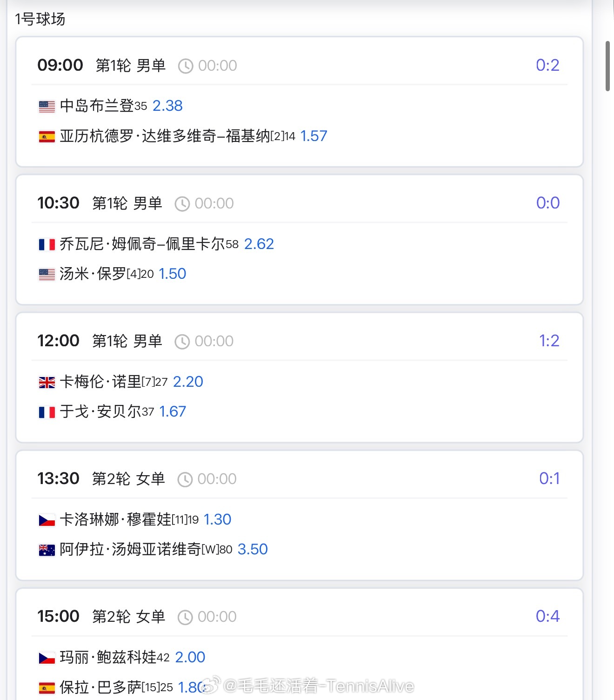This screenshot has height=700, width=614.
Task: Select odds 3.50 for 阿伊拉·汤姆亚诺维奇
Action: 253,549
